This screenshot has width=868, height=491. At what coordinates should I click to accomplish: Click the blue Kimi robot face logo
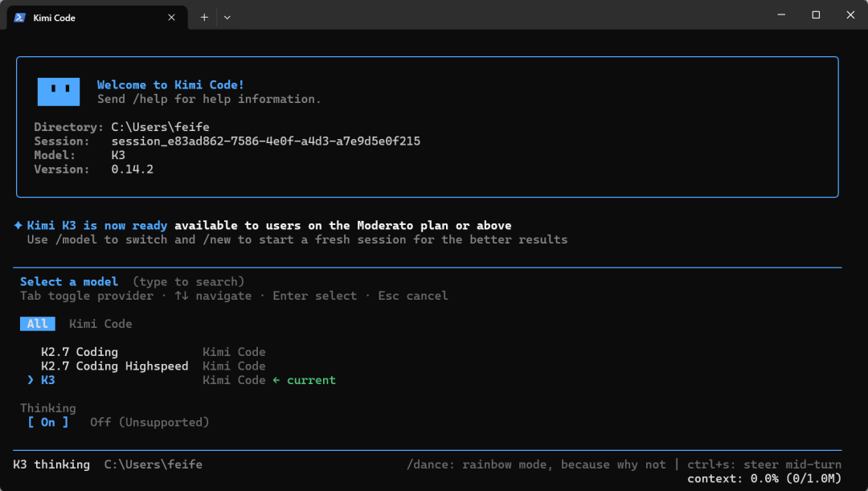pyautogui.click(x=59, y=92)
